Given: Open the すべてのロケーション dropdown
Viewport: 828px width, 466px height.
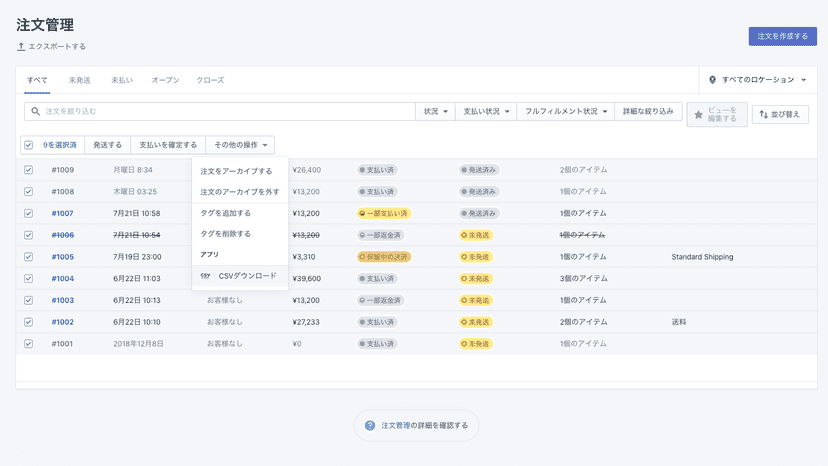Looking at the screenshot, I should click(758, 80).
